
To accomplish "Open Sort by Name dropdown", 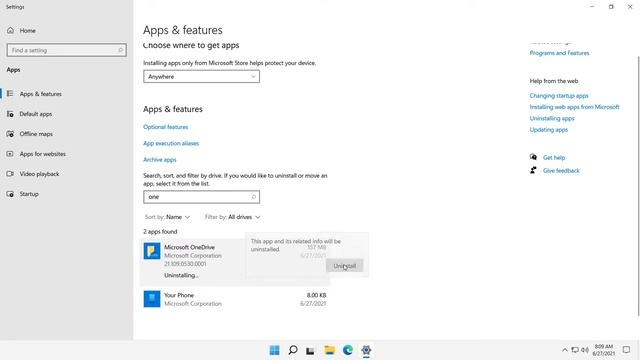I will [167, 217].
